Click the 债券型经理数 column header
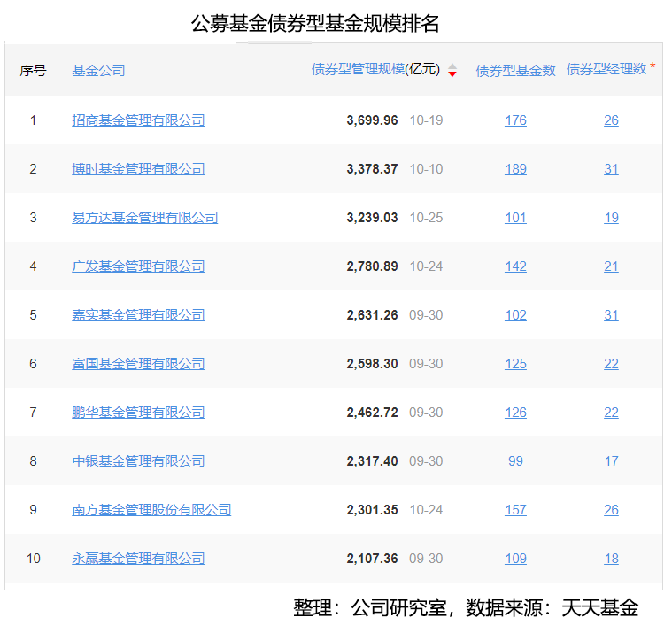 click(x=606, y=69)
